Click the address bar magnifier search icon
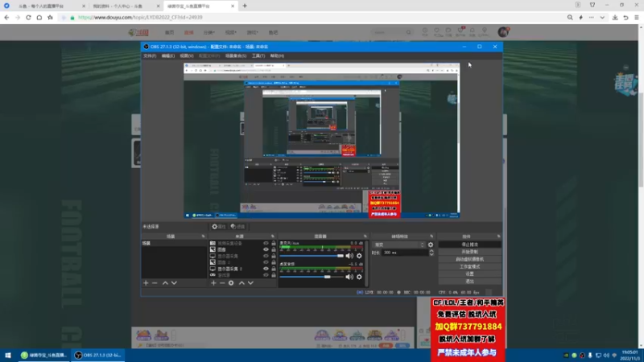644x362 pixels. coord(570,17)
